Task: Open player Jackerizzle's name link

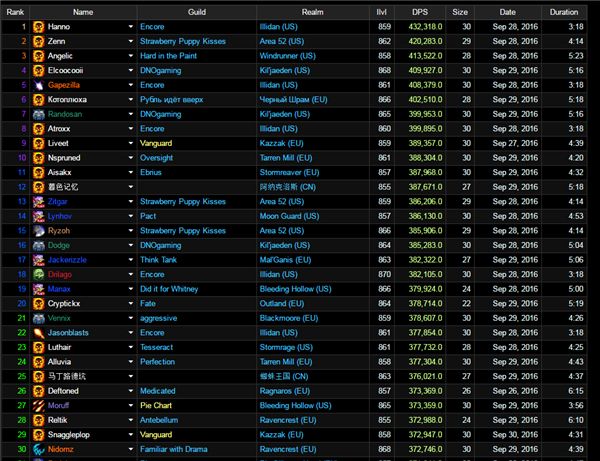Action: (x=67, y=260)
